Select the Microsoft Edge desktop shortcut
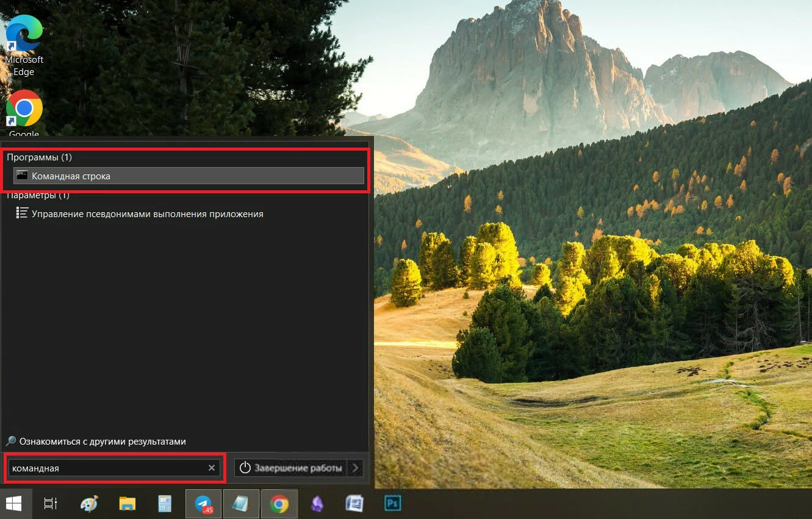 (24, 46)
